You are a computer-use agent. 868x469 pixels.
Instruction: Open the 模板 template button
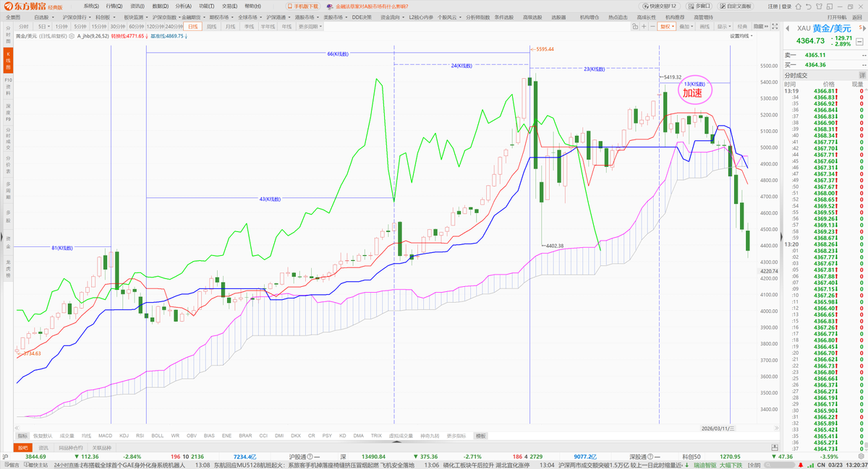481,436
